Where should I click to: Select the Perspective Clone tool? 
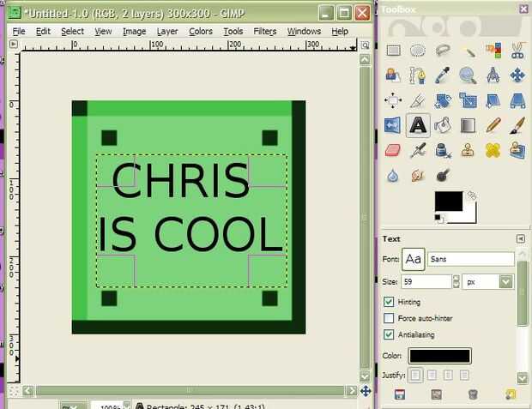click(x=517, y=150)
